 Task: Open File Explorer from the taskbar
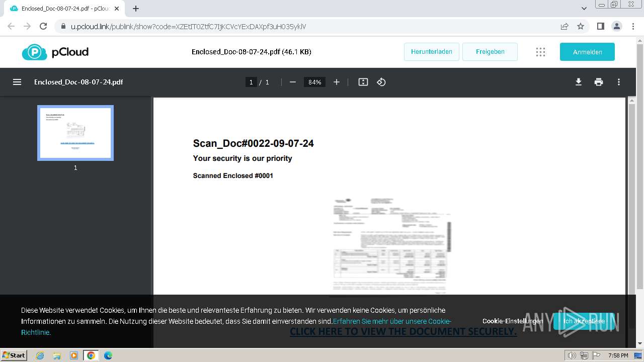tap(57, 355)
